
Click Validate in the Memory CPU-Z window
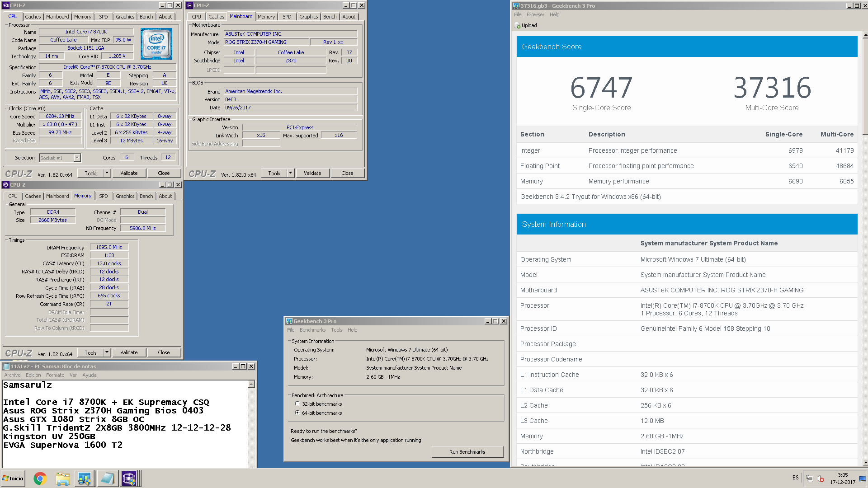[129, 352]
